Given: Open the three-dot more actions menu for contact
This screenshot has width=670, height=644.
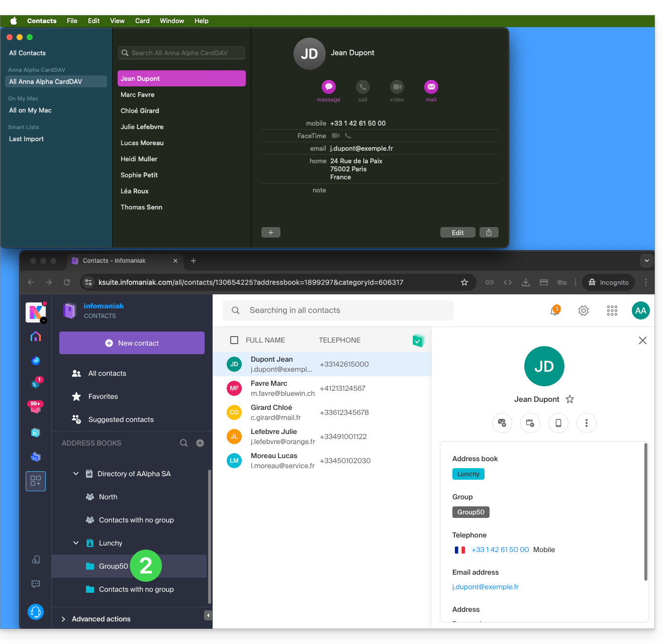Looking at the screenshot, I should click(587, 423).
